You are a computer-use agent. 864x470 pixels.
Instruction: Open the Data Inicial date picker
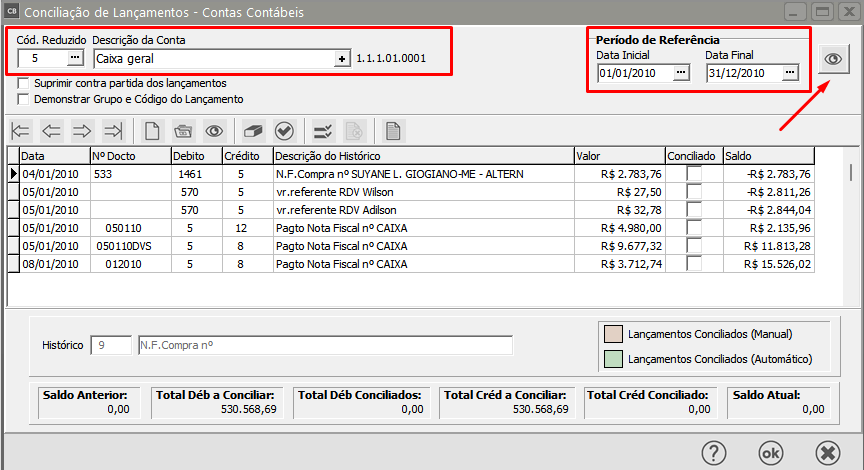coord(681,73)
